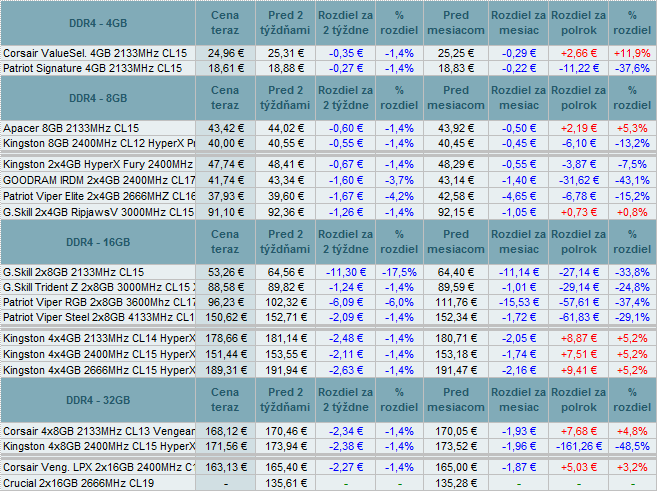Click the -3,7% GOODRAM two-week percentage

pos(399,180)
